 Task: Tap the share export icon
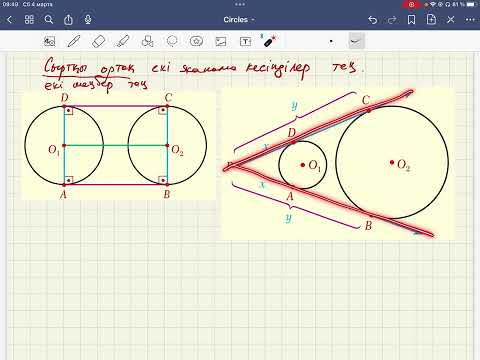pyautogui.click(x=68, y=20)
